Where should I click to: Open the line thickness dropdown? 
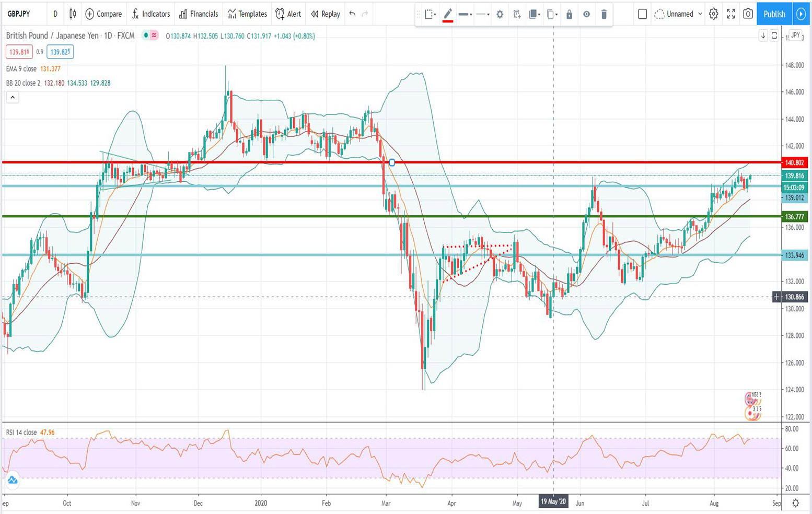(465, 15)
